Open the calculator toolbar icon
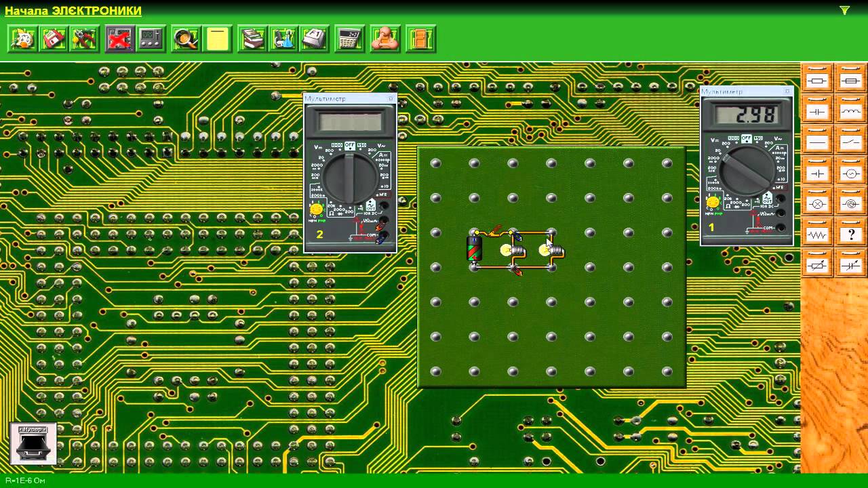This screenshot has height=488, width=868. pyautogui.click(x=350, y=39)
